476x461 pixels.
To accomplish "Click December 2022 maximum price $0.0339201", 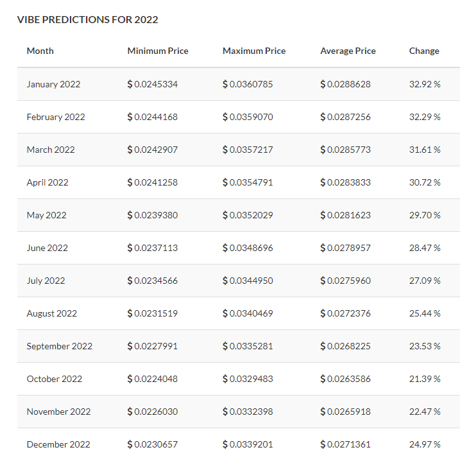I will click(248, 444).
